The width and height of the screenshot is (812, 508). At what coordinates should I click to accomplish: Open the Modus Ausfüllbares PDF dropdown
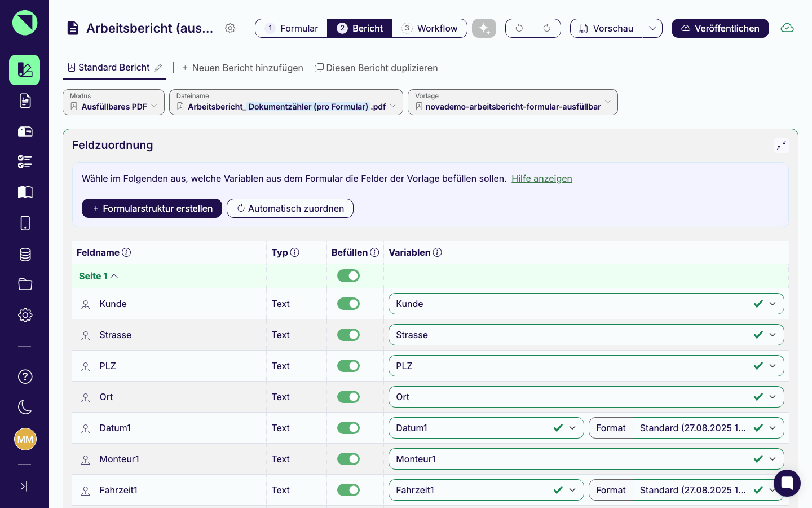click(113, 102)
